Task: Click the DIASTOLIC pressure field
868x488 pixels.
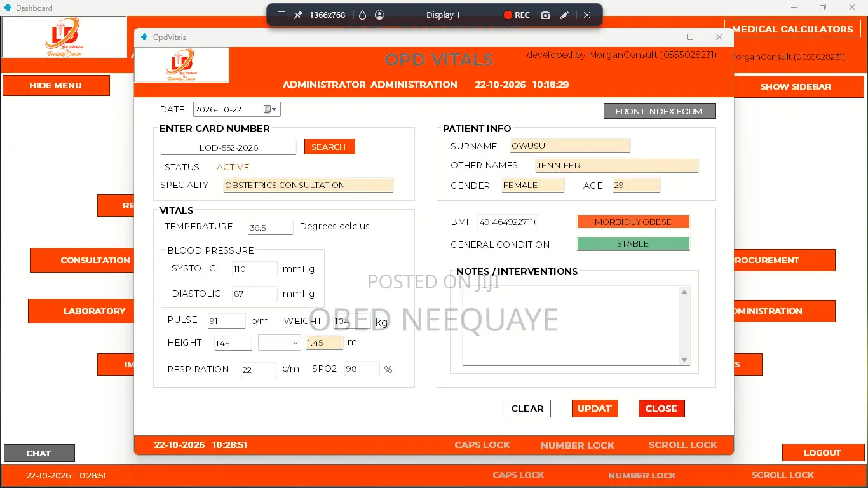Action: pyautogui.click(x=255, y=294)
